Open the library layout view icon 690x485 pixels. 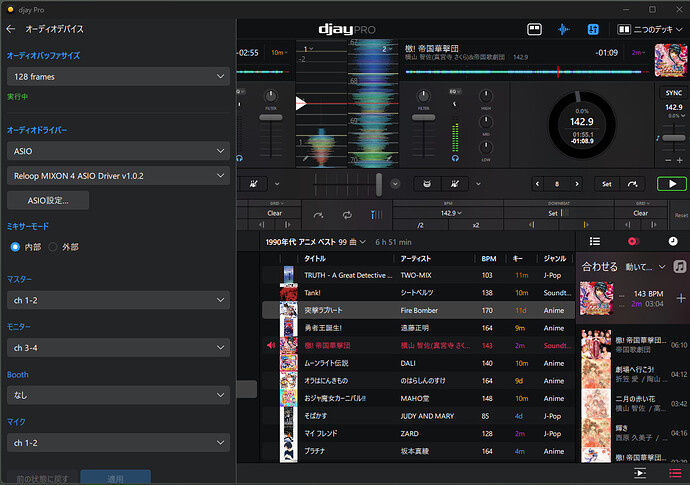click(534, 29)
